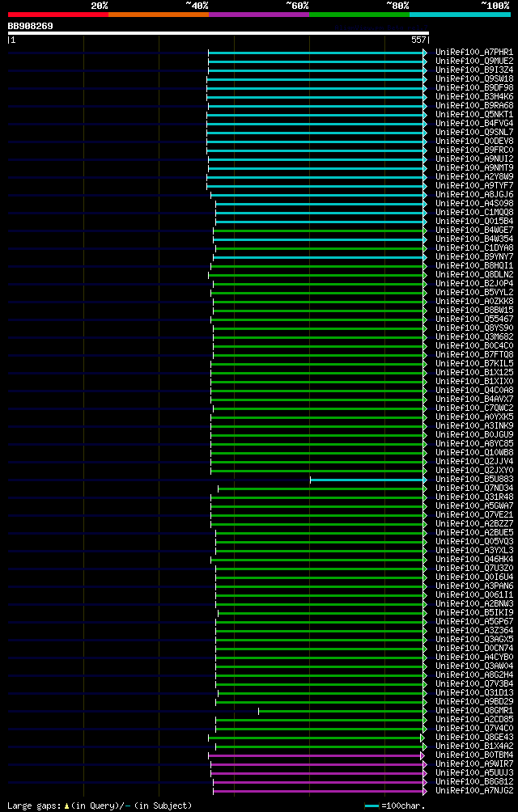Click the white query sequence bar

(x=218, y=33)
